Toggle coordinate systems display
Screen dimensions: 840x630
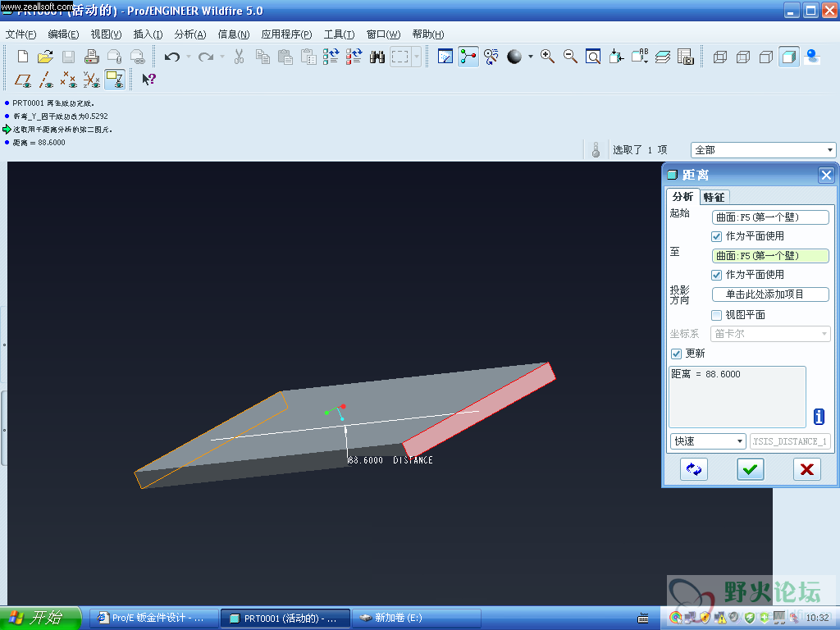pyautogui.click(x=92, y=80)
